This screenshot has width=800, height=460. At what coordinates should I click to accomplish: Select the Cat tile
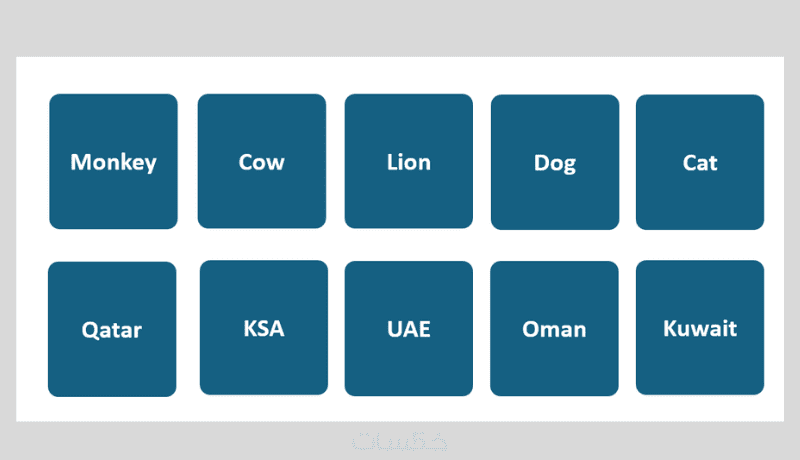[x=699, y=162]
